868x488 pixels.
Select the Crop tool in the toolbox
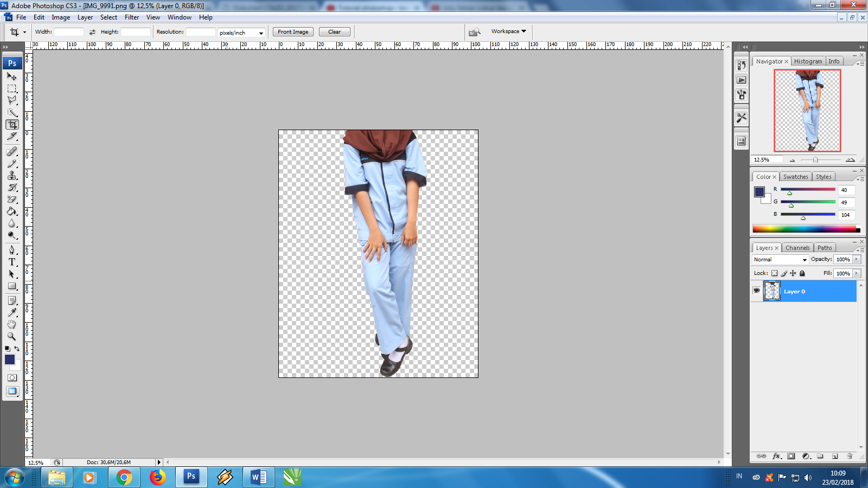click(x=12, y=125)
